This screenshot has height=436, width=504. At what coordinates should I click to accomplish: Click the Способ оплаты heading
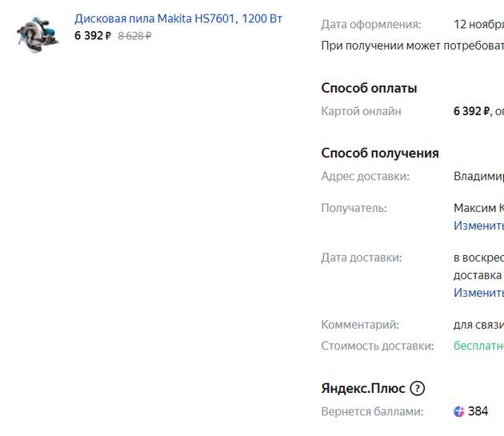369,88
